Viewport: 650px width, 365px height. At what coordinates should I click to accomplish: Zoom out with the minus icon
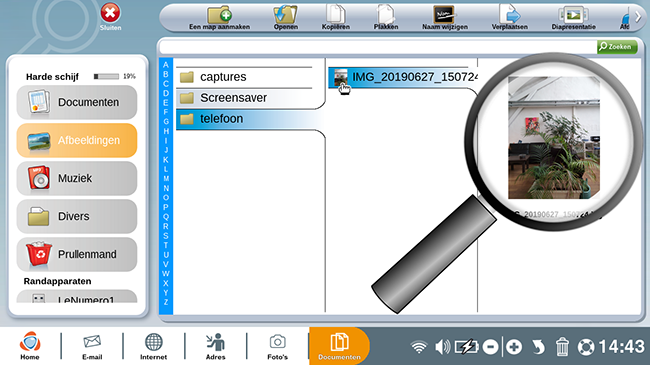pyautogui.click(x=490, y=347)
